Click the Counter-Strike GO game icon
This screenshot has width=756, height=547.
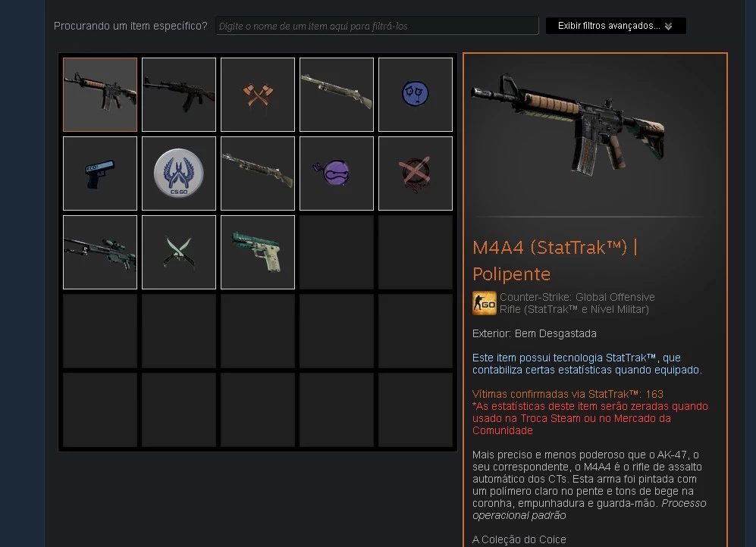coord(484,303)
